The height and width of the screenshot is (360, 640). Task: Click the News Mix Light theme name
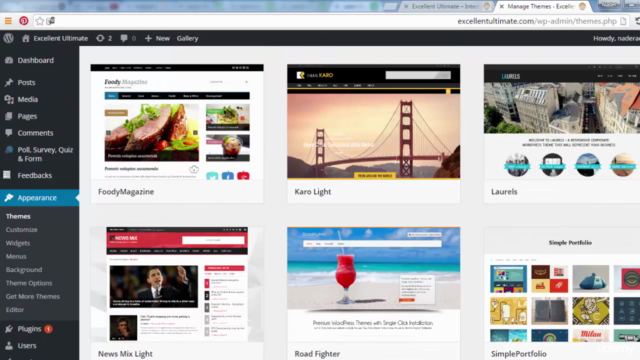click(125, 354)
